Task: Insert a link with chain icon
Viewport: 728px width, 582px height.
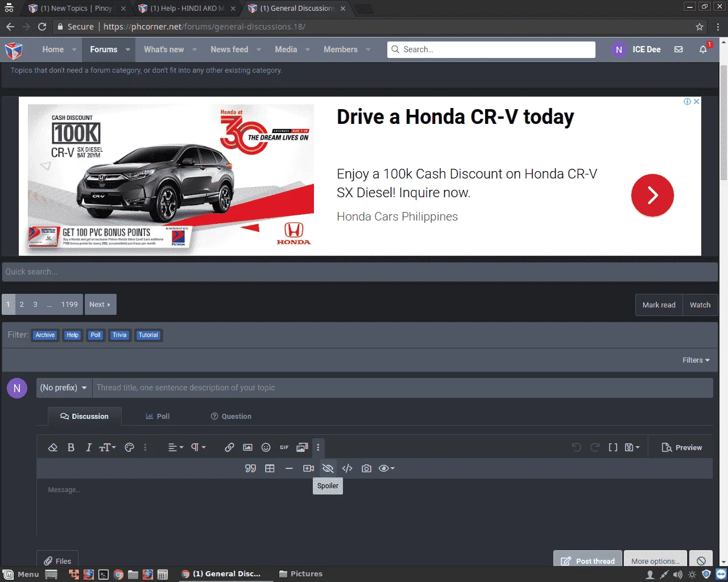Action: 229,447
